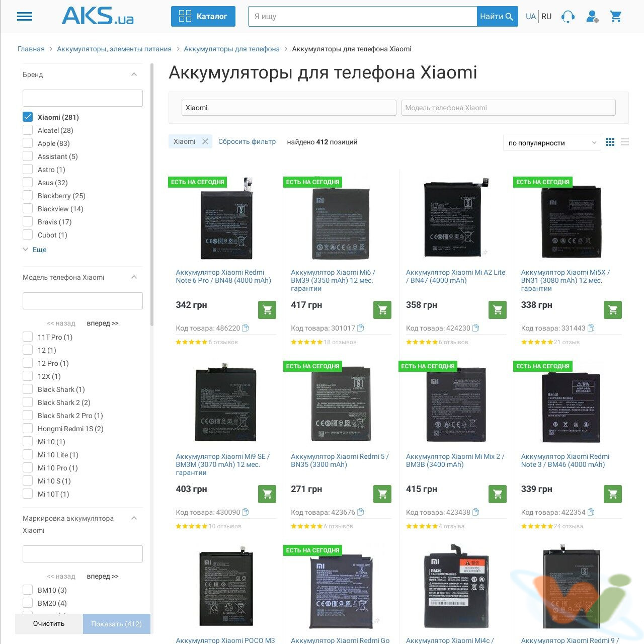Screen dimensions: 644x644
Task: Expand more brands with Еще
Action: click(x=39, y=250)
